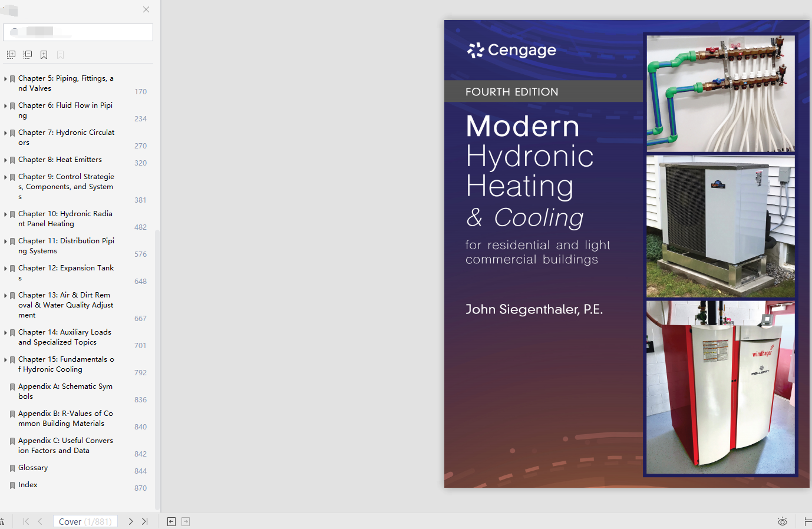Open Appendix A: Schematic Symbols
Viewport: 812px width, 529px height.
pos(65,391)
